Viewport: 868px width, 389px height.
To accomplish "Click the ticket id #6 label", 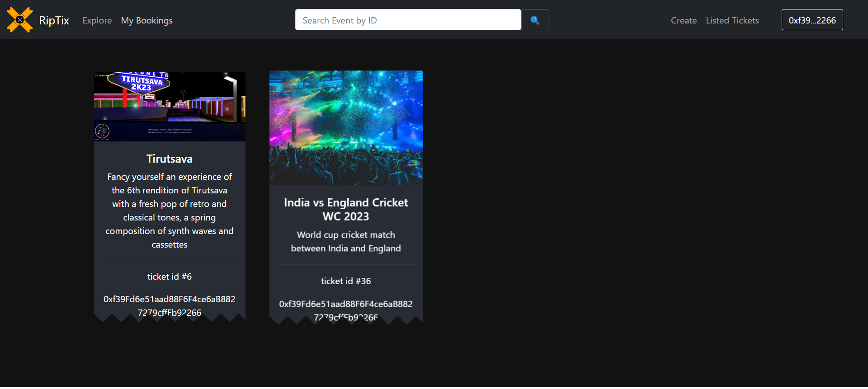I will pos(170,277).
